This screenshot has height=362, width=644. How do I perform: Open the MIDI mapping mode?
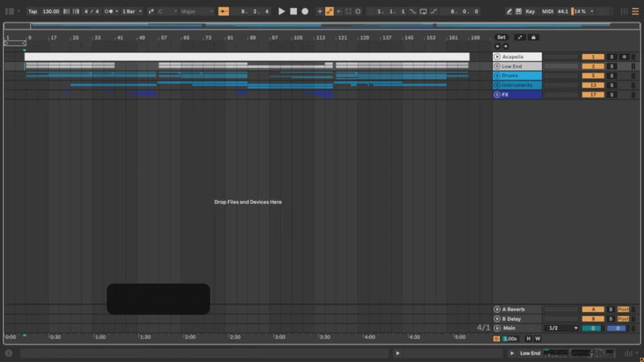(548, 11)
